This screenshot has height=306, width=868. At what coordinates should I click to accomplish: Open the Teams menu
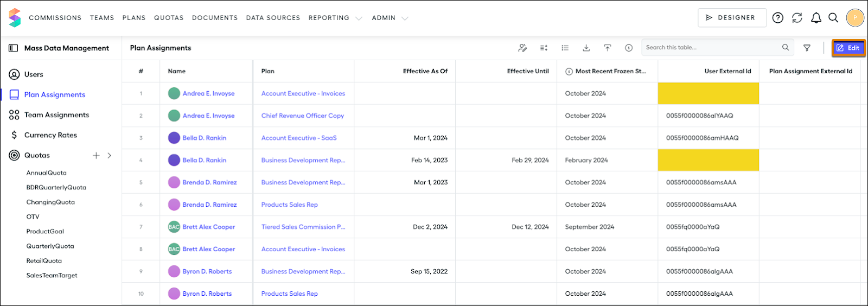pos(102,18)
